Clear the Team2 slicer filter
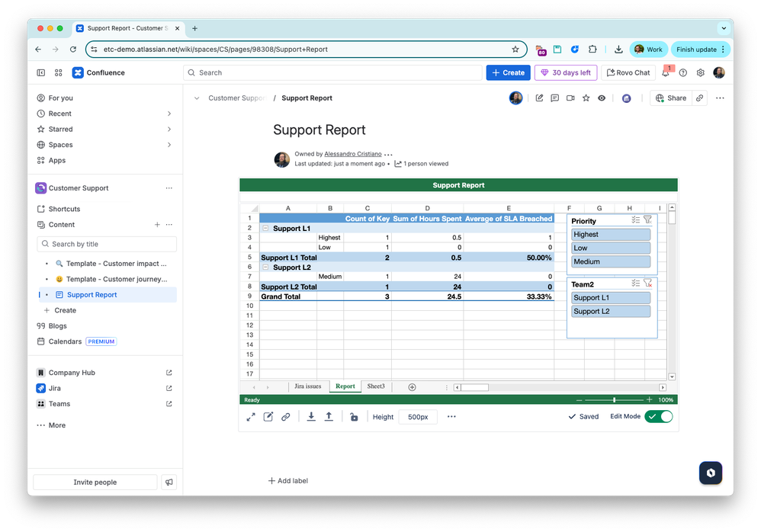 pos(648,284)
